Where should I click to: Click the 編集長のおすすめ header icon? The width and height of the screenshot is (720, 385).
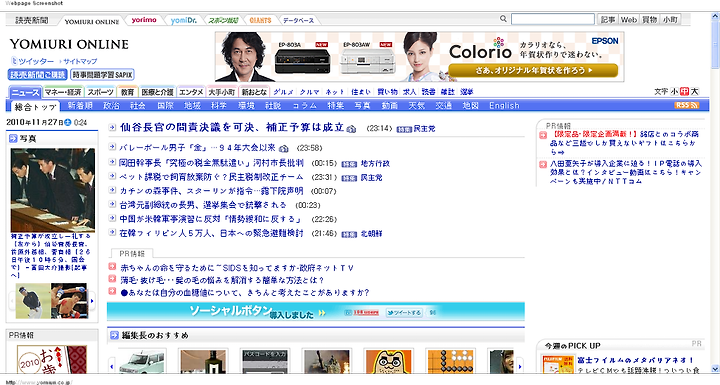tap(114, 335)
